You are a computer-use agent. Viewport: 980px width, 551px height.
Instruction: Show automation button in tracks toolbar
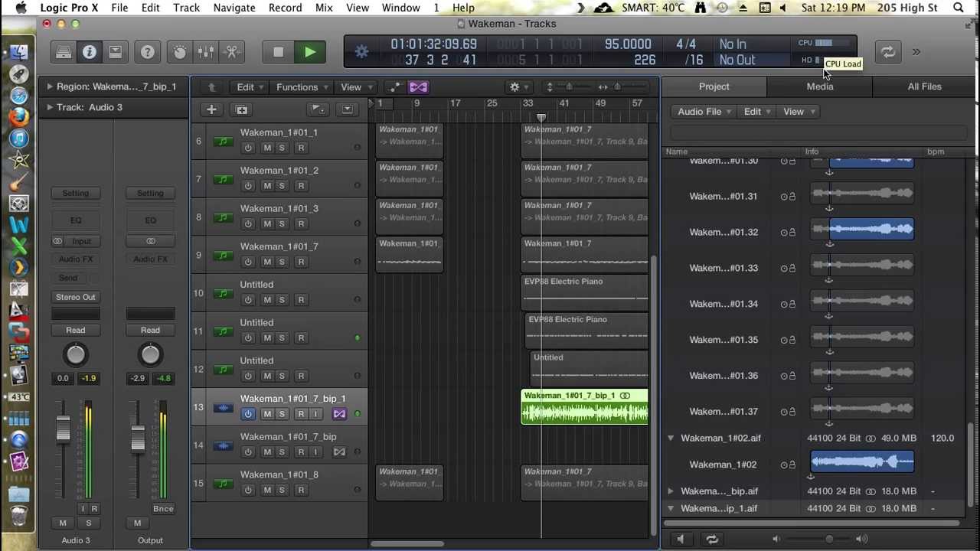tap(395, 87)
